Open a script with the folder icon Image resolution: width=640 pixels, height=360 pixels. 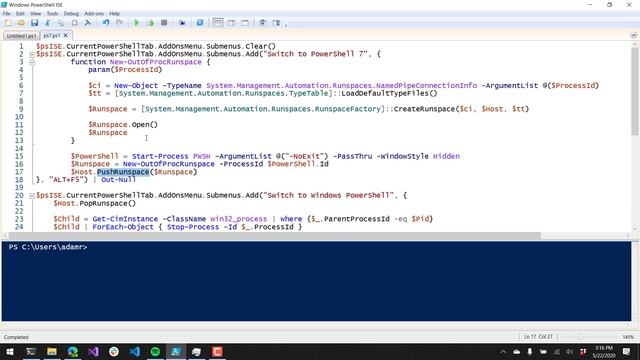[21, 23]
